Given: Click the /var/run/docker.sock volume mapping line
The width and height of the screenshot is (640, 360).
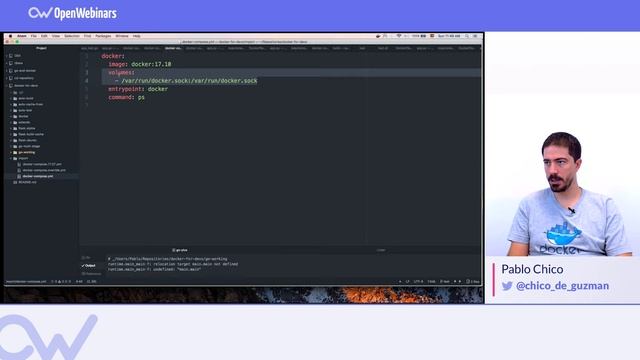Looking at the screenshot, I should (186, 81).
